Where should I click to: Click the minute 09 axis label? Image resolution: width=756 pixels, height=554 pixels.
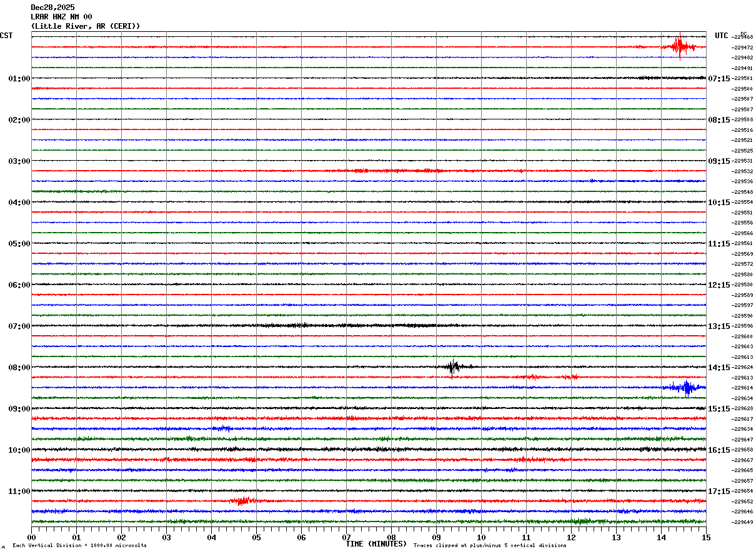pyautogui.click(x=436, y=537)
